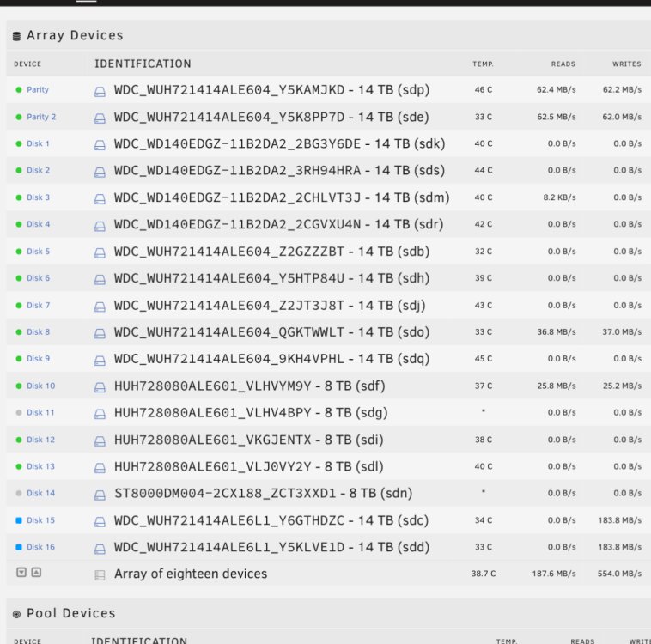651x644 pixels.
Task: Spin down all disks with down-arrow button
Action: (x=21, y=573)
